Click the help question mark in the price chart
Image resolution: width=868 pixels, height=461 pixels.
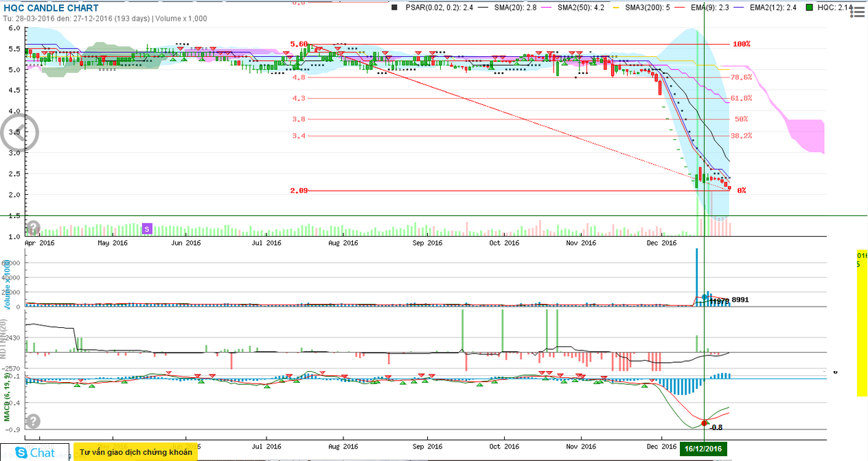coord(33,228)
